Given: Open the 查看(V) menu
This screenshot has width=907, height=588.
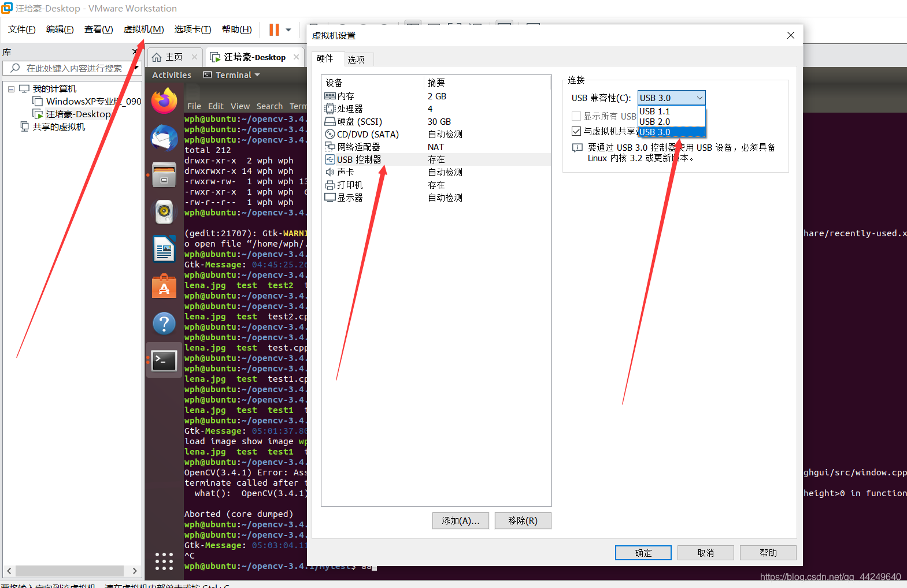Looking at the screenshot, I should 99,29.
